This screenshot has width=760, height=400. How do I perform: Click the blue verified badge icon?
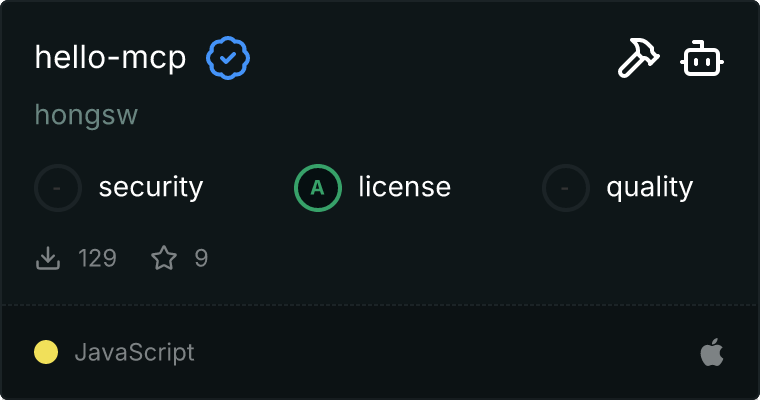[228, 59]
